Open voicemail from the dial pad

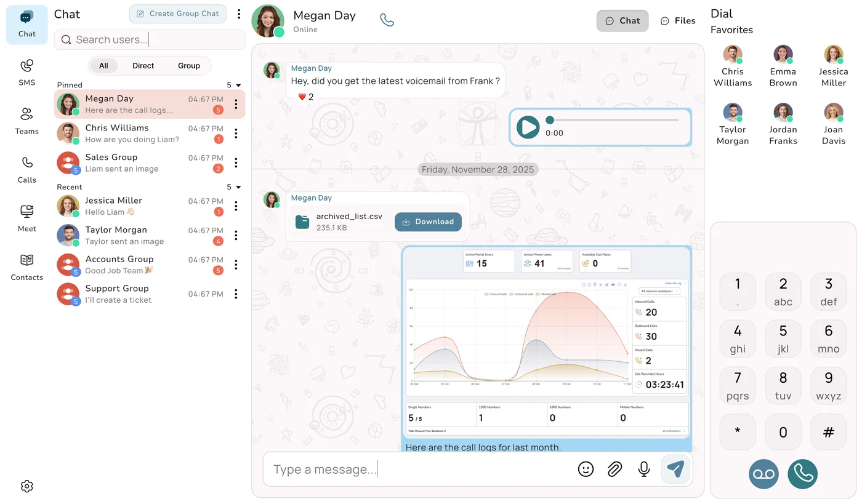click(x=763, y=474)
